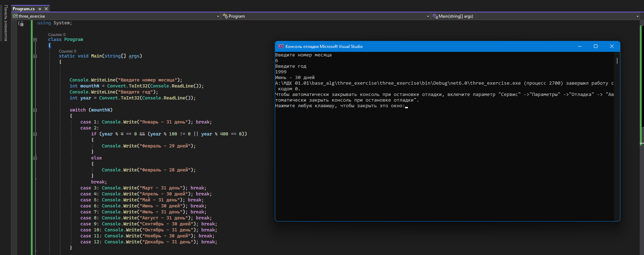The width and height of the screenshot is (644, 255).
Task: Click the 'case 7' Июль code line
Action: pyautogui.click(x=143, y=212)
